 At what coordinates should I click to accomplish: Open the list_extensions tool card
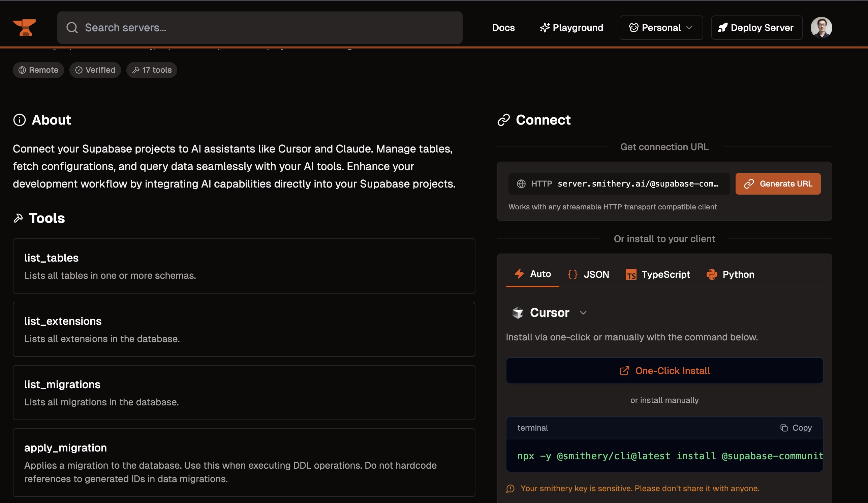[244, 329]
